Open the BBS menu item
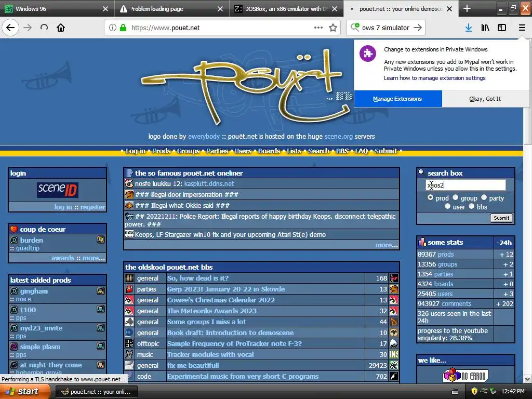 342,151
